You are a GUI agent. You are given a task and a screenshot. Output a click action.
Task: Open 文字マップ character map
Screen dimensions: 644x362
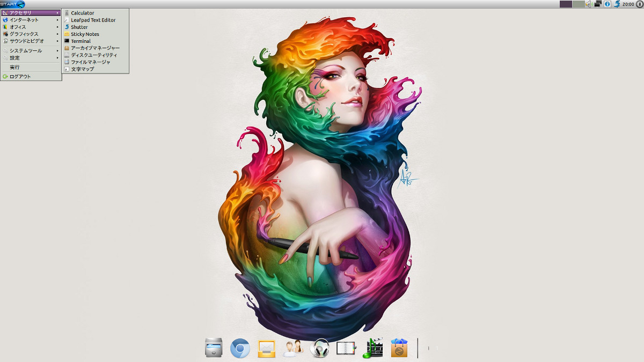coord(95,69)
